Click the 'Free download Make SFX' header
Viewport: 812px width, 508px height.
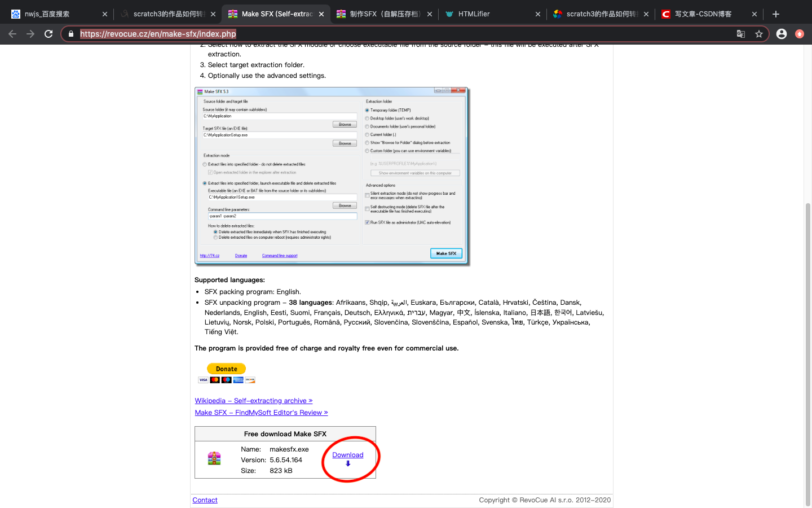(x=285, y=434)
